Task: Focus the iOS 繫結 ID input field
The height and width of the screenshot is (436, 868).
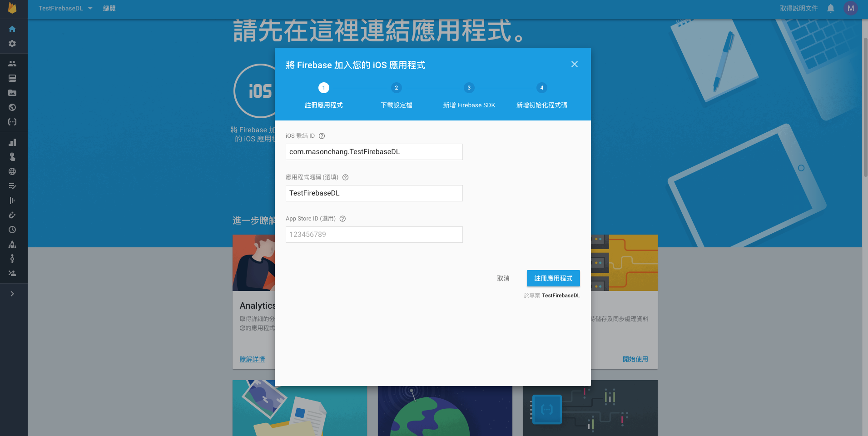Action: click(x=374, y=152)
